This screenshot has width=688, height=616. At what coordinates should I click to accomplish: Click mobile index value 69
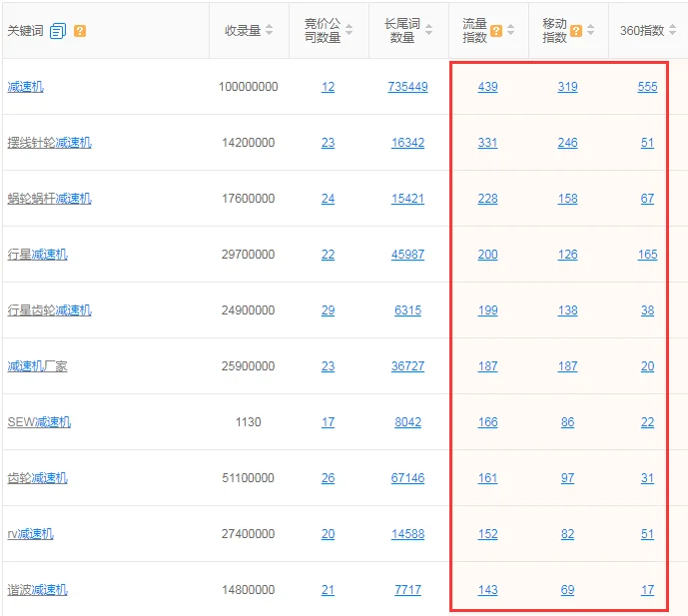tap(567, 590)
